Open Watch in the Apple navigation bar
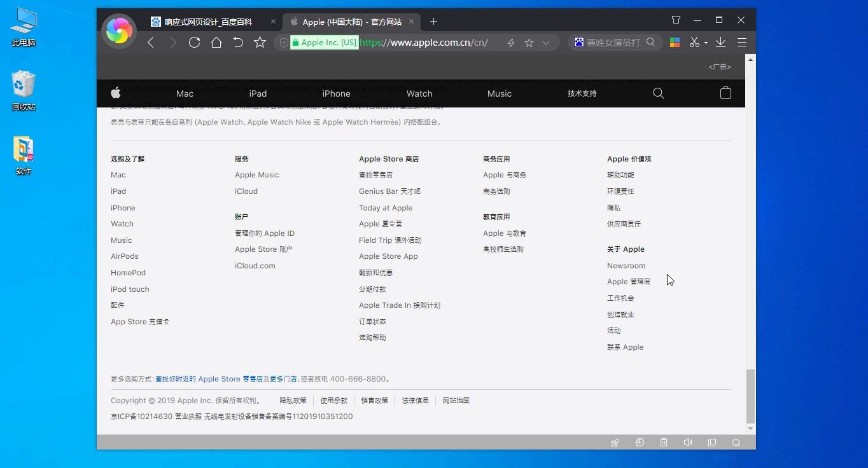The height and width of the screenshot is (468, 868). point(419,93)
